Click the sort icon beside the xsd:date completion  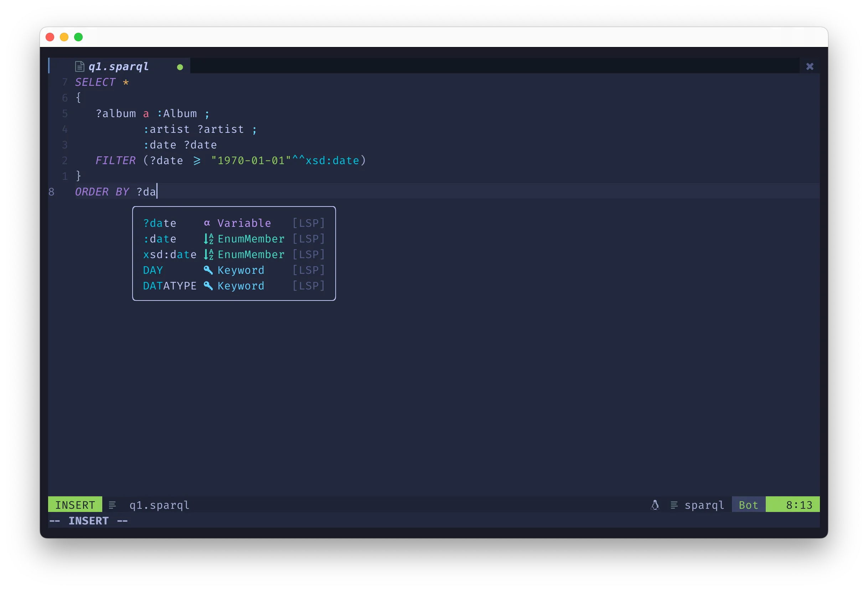[x=208, y=255]
